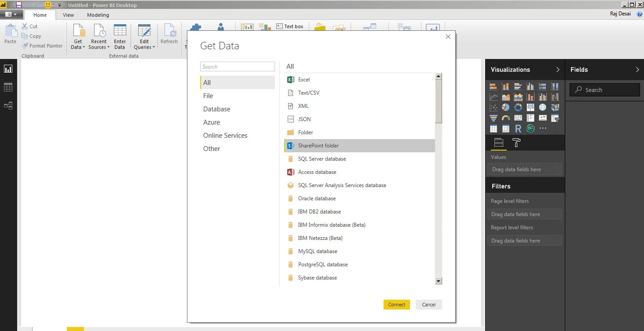The width and height of the screenshot is (644, 331).
Task: Select the Database category in Get Data
Action: pos(238,109)
